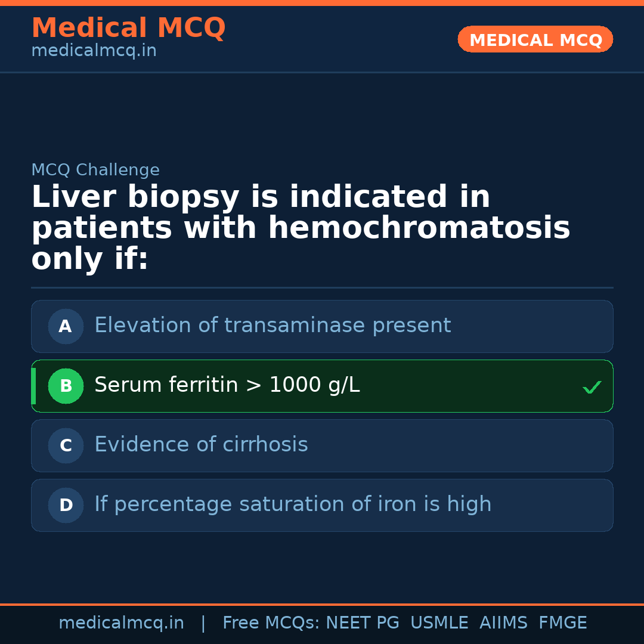This screenshot has height=644, width=644.
Task: Click the letter D option badge
Action: pyautogui.click(x=66, y=505)
